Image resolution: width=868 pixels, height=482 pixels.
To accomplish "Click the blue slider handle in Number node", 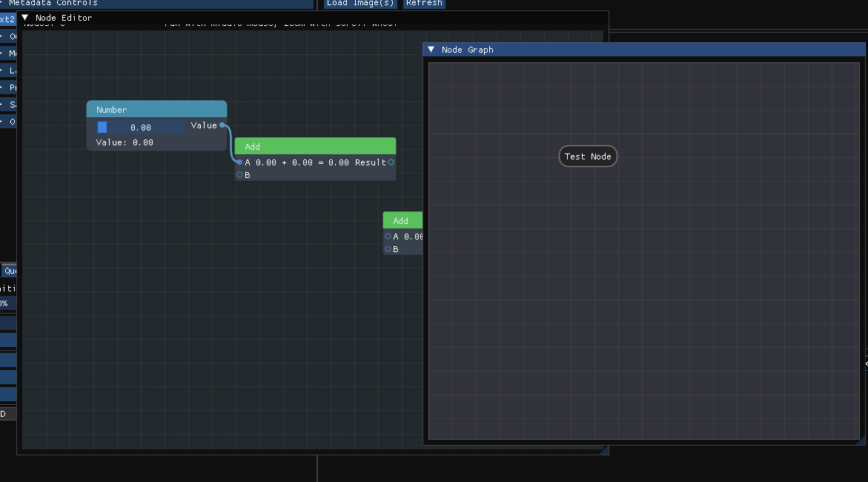I will (x=102, y=128).
